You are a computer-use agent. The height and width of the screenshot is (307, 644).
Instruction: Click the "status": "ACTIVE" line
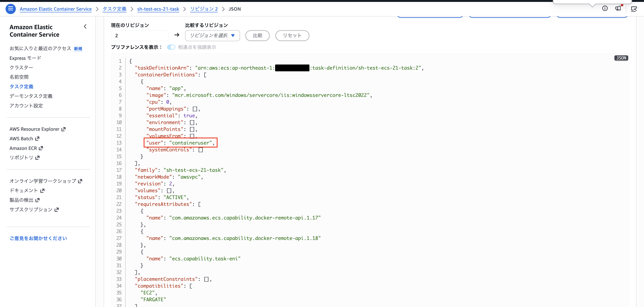[x=162, y=197]
